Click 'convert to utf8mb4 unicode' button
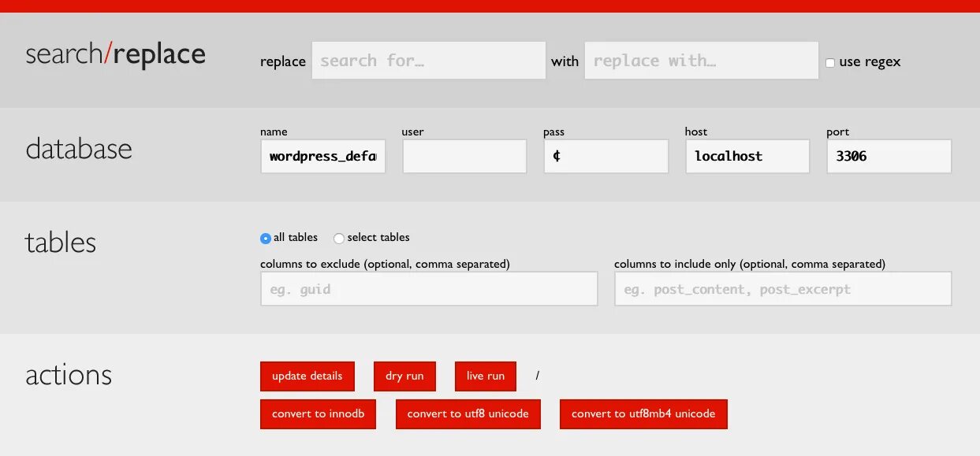980x456 pixels. [643, 414]
